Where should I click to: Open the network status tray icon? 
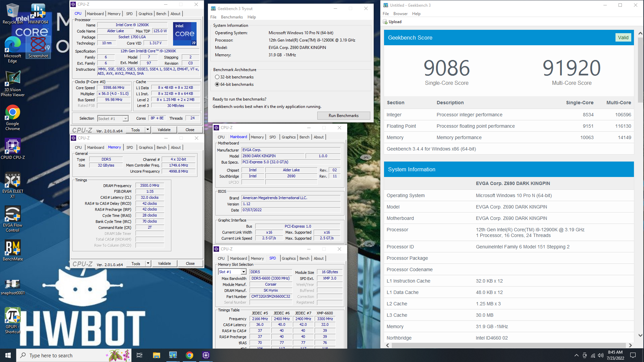click(x=593, y=355)
